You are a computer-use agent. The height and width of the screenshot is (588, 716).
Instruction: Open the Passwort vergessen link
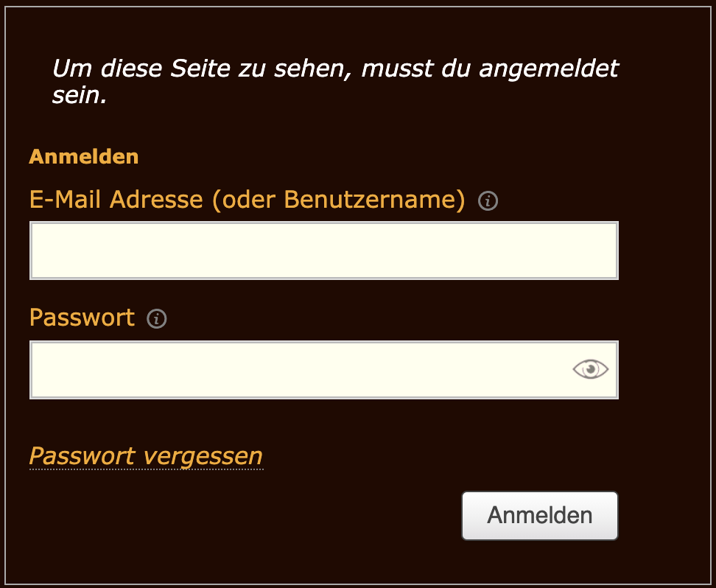pos(146,456)
